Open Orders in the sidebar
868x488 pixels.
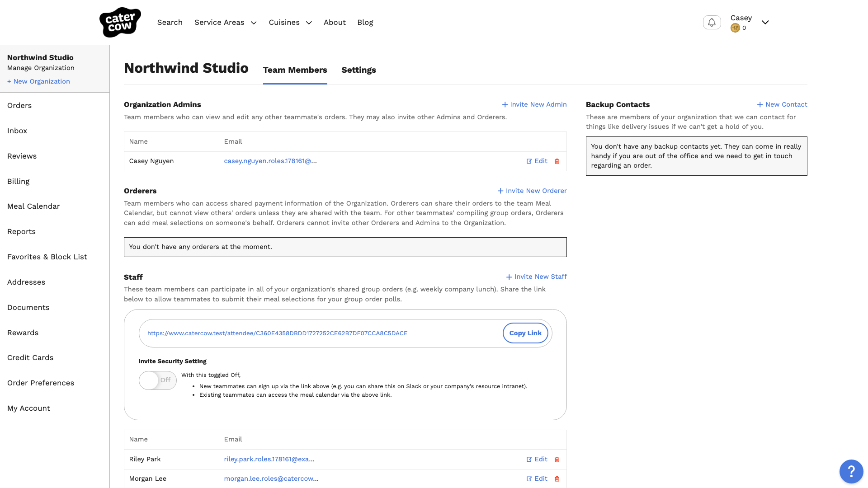[x=19, y=105]
